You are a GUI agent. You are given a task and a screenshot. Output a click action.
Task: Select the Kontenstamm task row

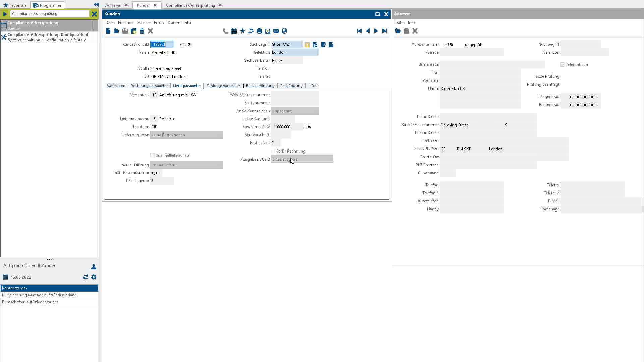coord(49,288)
